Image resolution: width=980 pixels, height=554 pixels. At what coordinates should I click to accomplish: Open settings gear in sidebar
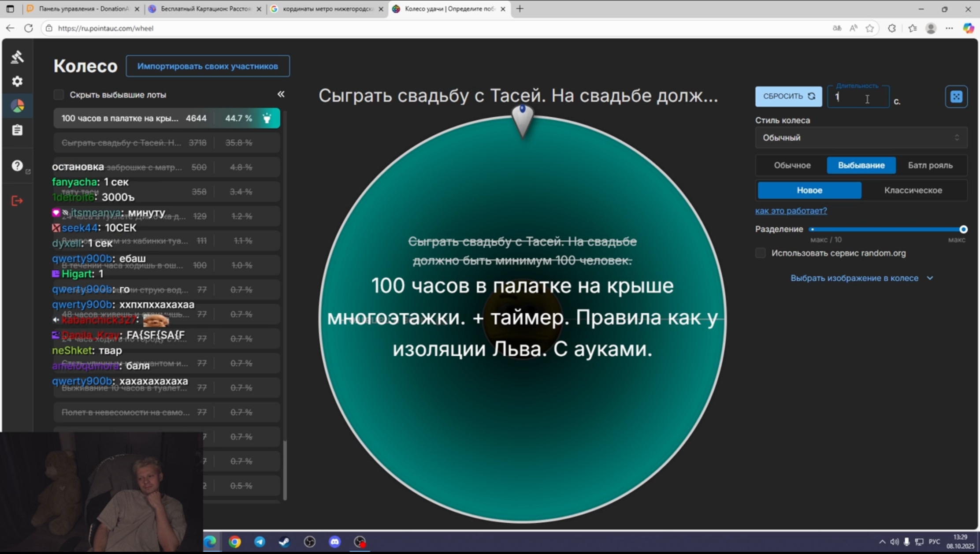pos(17,82)
